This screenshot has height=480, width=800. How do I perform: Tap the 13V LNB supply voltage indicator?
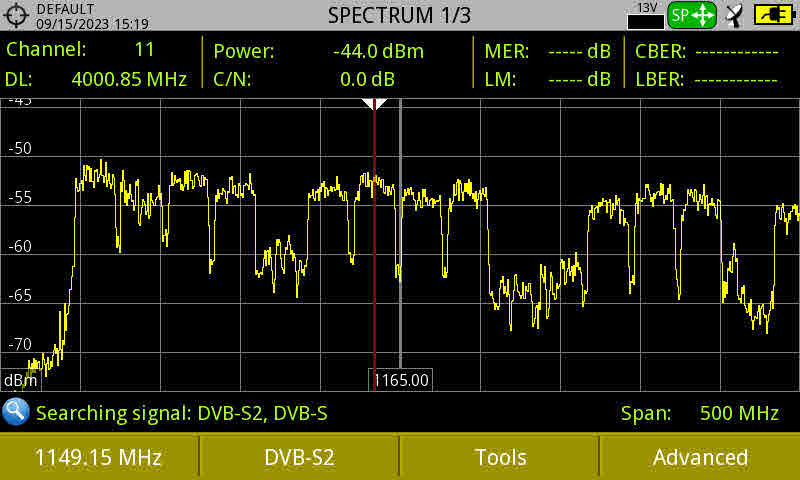click(646, 16)
